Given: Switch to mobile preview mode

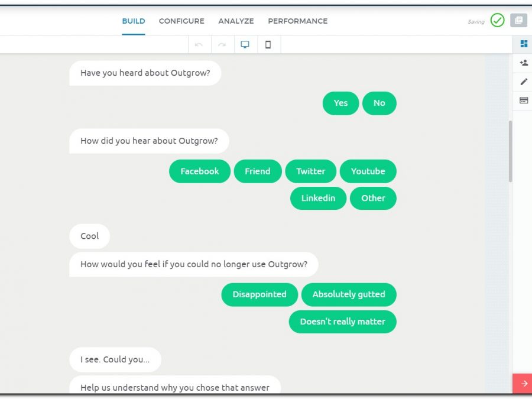Looking at the screenshot, I should [x=268, y=44].
